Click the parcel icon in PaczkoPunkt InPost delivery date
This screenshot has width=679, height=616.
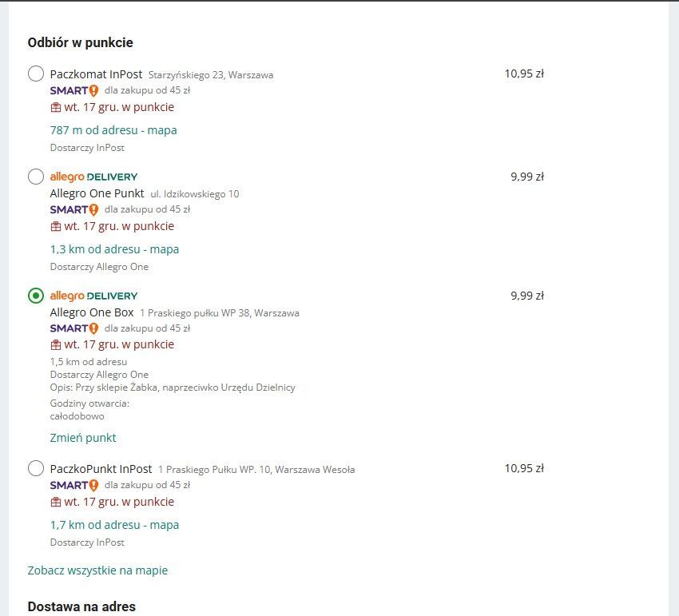56,502
